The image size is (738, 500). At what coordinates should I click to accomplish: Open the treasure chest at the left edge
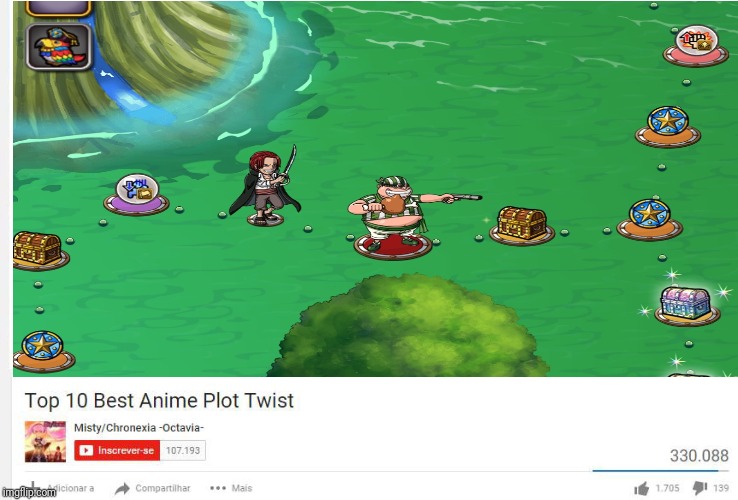click(x=39, y=250)
